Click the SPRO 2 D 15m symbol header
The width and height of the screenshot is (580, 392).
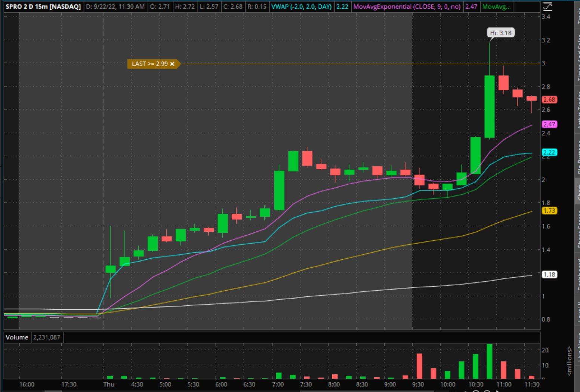tap(43, 6)
